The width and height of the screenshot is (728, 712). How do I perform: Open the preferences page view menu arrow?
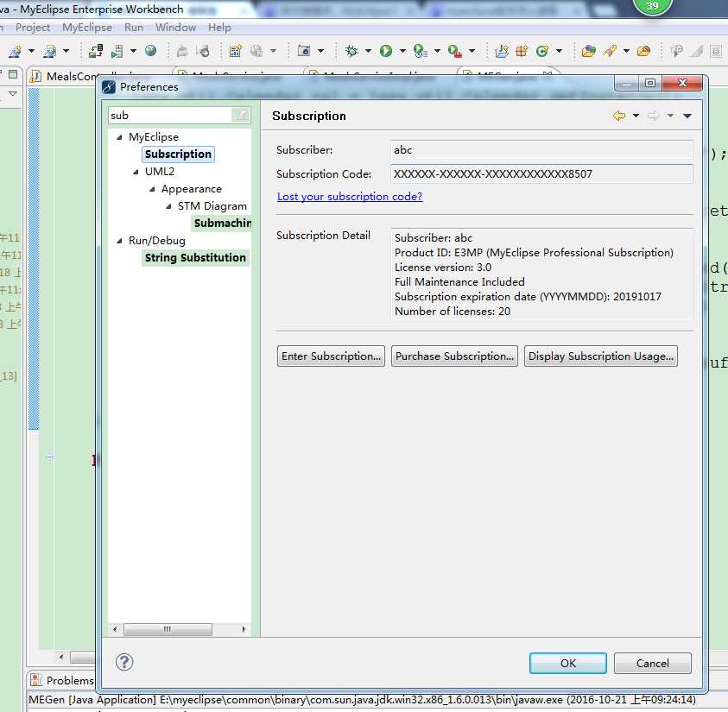click(687, 116)
